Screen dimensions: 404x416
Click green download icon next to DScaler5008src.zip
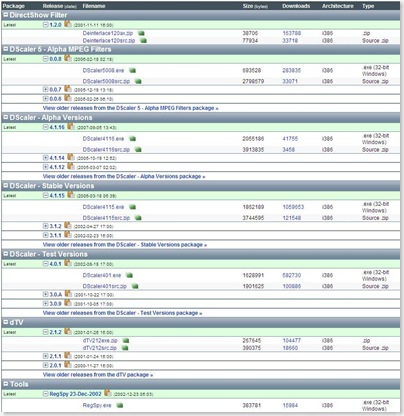tap(138, 81)
